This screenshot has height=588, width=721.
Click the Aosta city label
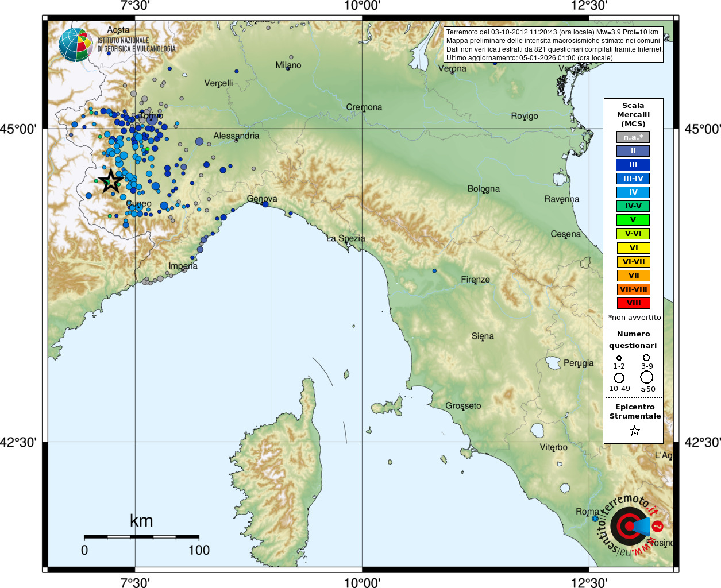coord(118,30)
